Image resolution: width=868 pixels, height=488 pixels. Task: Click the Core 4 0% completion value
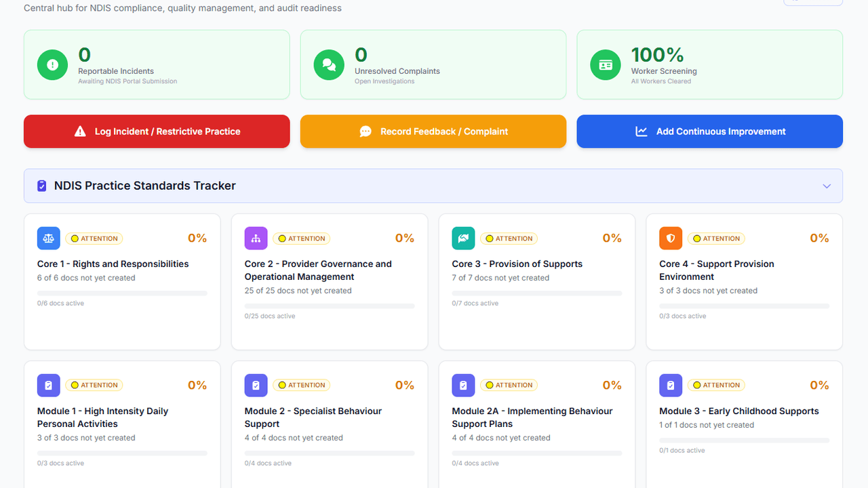[x=820, y=239]
